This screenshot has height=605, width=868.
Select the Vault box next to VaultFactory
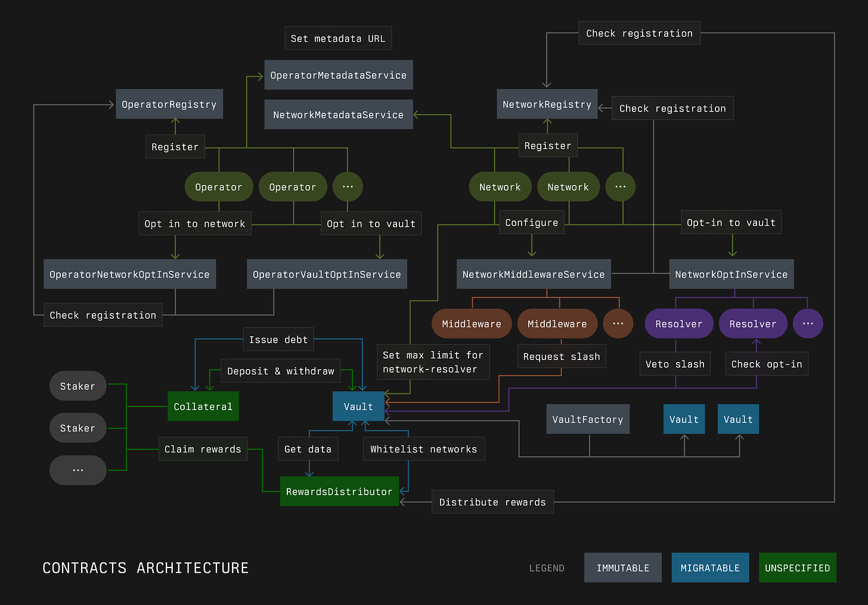(x=684, y=419)
